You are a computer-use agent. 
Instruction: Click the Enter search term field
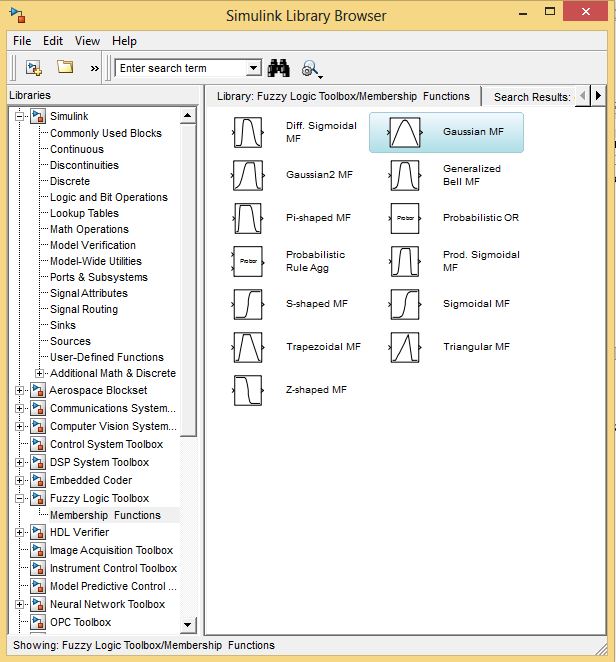[182, 68]
